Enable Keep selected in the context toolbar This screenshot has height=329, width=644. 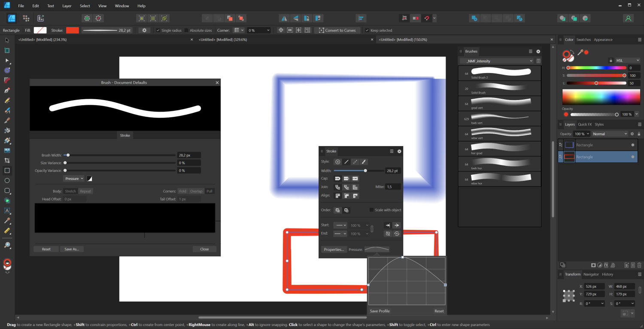[x=368, y=30]
